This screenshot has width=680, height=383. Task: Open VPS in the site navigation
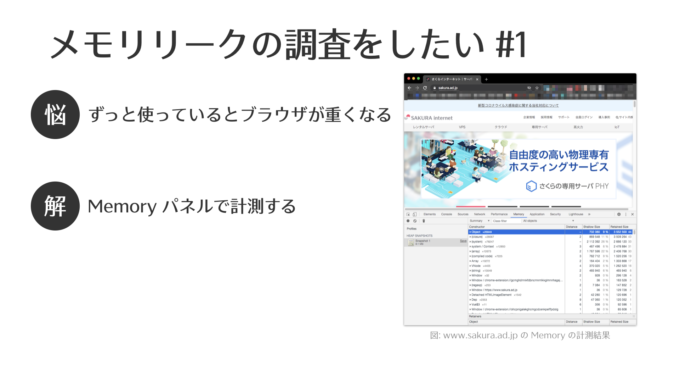coord(462,127)
